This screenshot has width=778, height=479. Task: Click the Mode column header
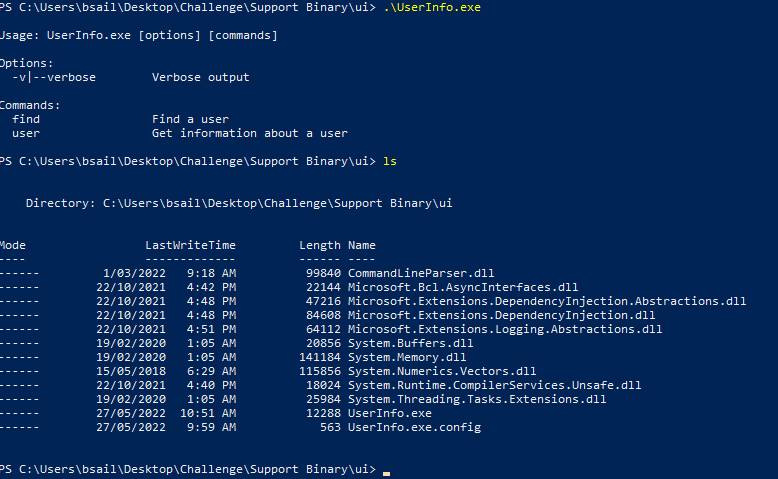(12, 245)
